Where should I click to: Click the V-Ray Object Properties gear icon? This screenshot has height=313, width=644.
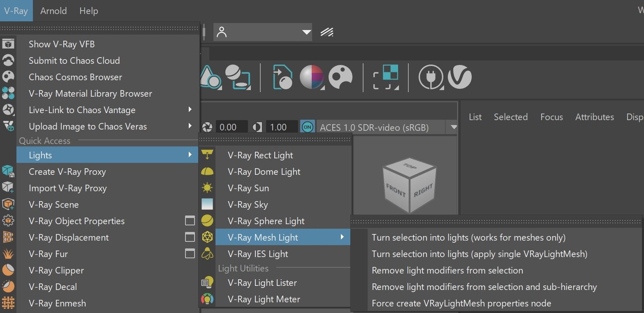(8, 220)
